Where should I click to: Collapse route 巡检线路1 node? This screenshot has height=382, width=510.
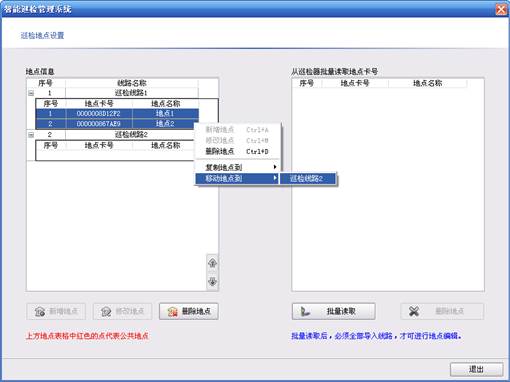[31, 93]
